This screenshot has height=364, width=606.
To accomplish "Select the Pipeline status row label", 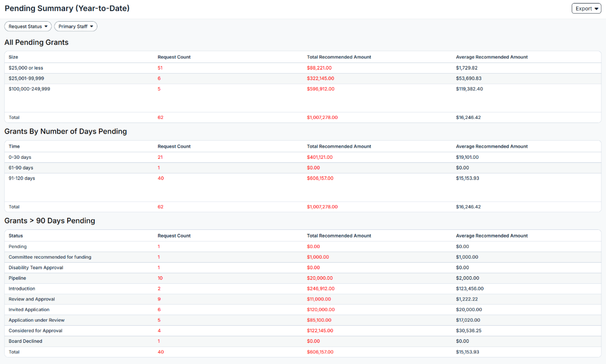I will coord(17,278).
